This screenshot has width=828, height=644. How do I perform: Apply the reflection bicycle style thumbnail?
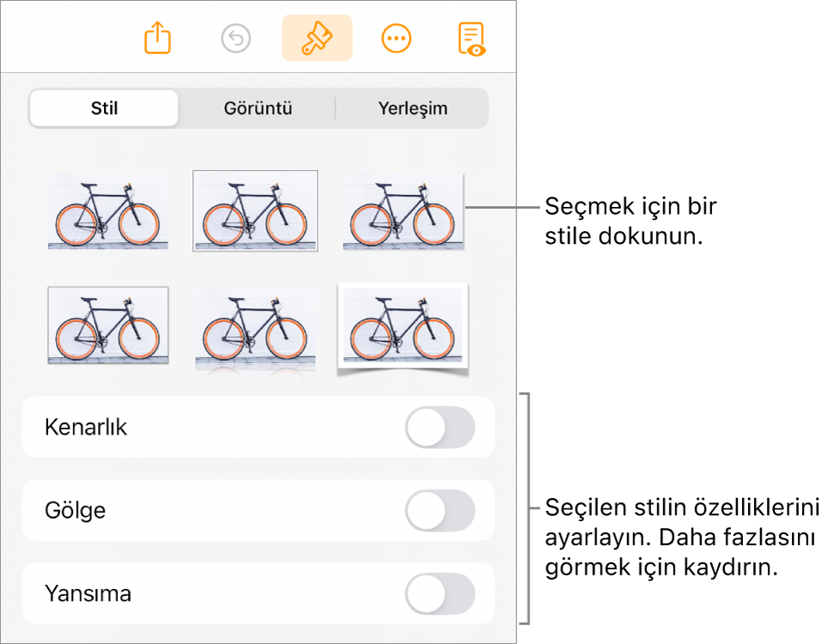tap(255, 330)
